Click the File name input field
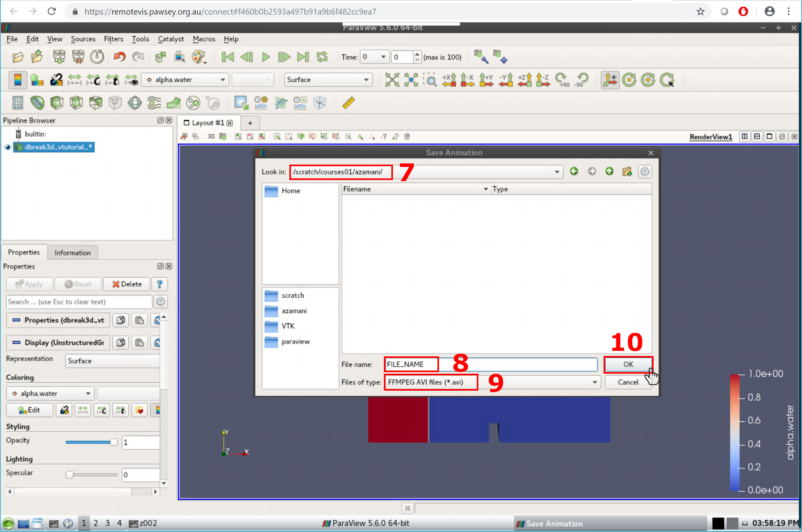The height and width of the screenshot is (532, 802). coord(491,364)
